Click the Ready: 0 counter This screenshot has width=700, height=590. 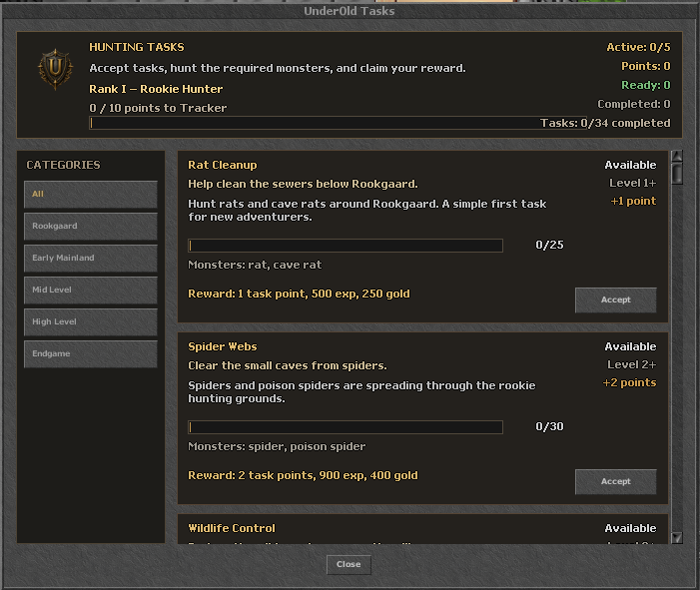point(646,85)
